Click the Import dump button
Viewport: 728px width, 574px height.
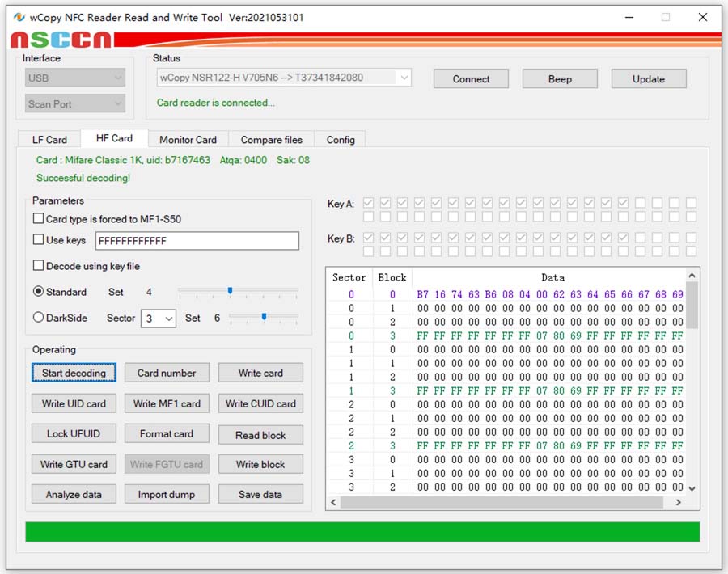click(x=167, y=494)
